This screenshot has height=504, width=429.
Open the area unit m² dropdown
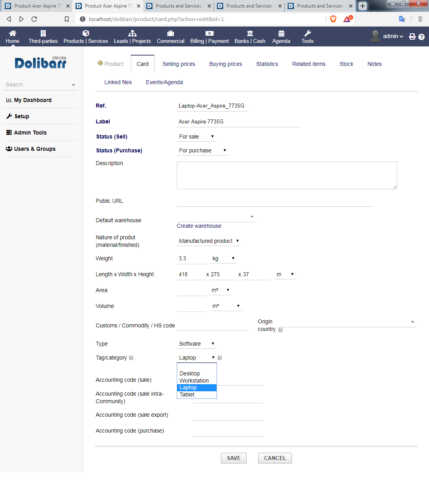[x=220, y=290]
